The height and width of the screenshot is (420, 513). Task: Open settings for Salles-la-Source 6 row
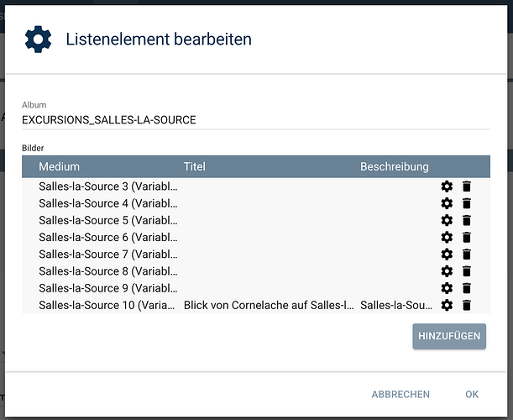point(447,237)
